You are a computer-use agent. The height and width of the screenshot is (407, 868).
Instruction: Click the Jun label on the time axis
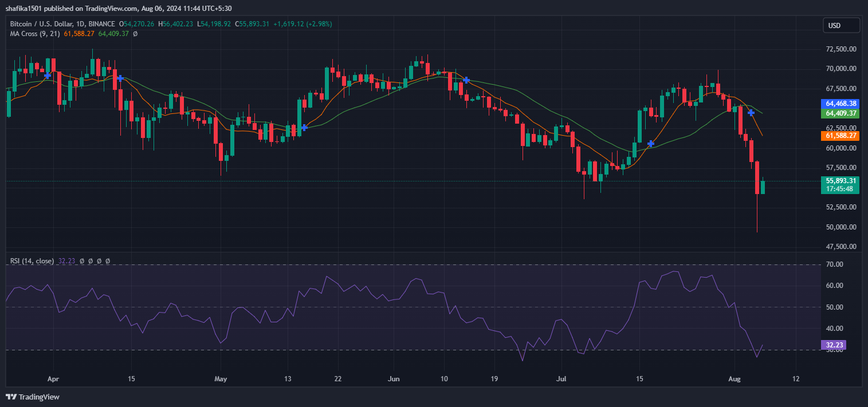[394, 379]
